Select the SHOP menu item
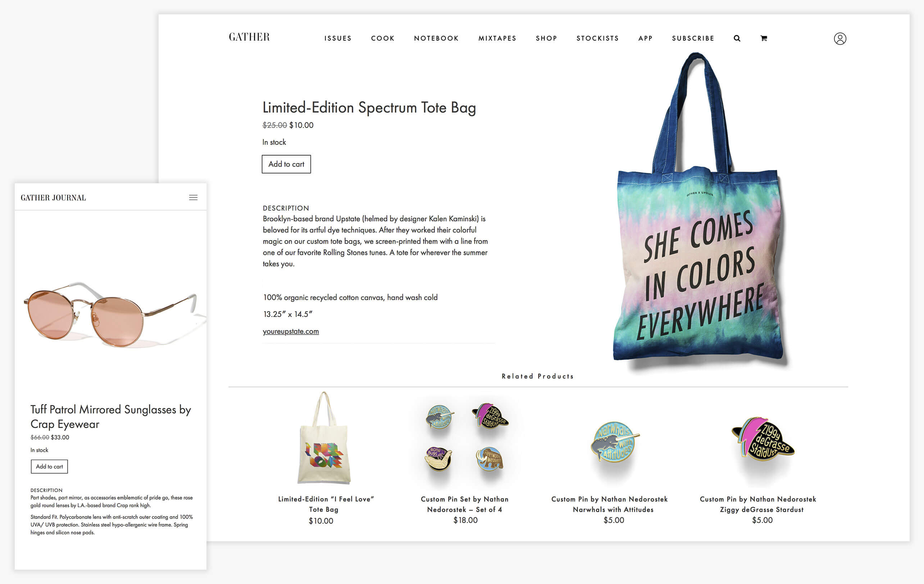 (546, 38)
